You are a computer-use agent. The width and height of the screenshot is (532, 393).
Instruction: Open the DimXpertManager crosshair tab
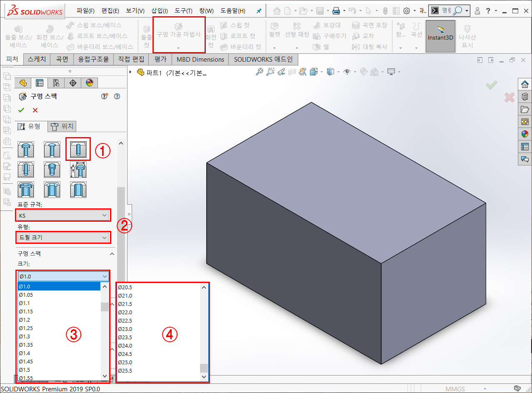pos(72,83)
